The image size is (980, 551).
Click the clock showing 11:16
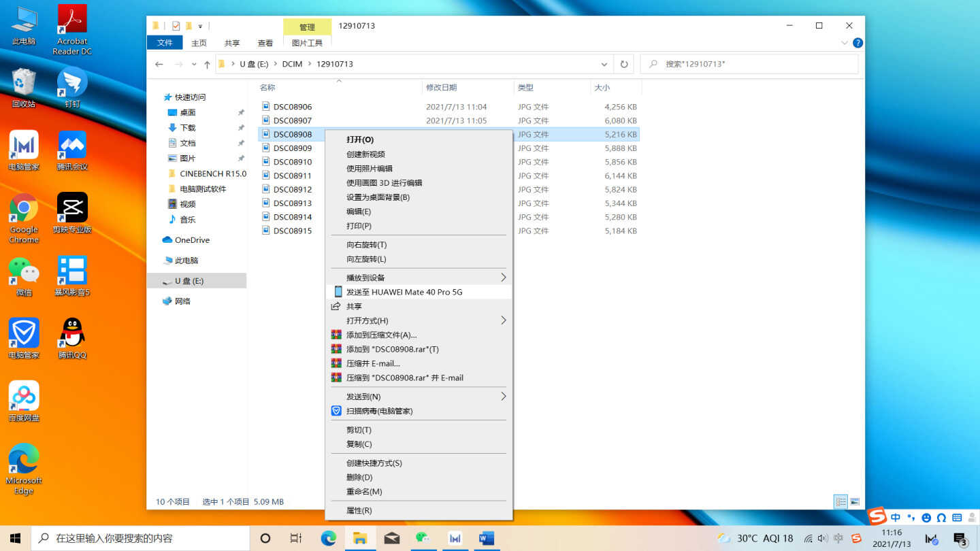click(x=892, y=533)
